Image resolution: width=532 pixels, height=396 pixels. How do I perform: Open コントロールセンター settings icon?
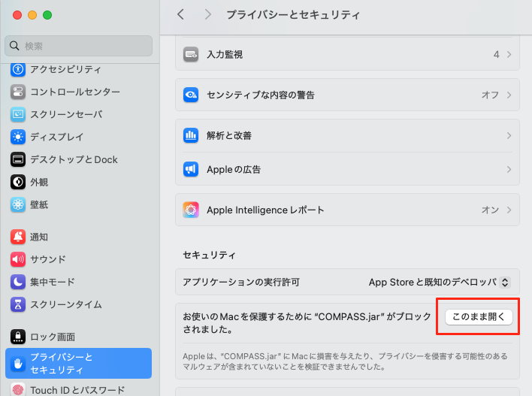(x=18, y=92)
